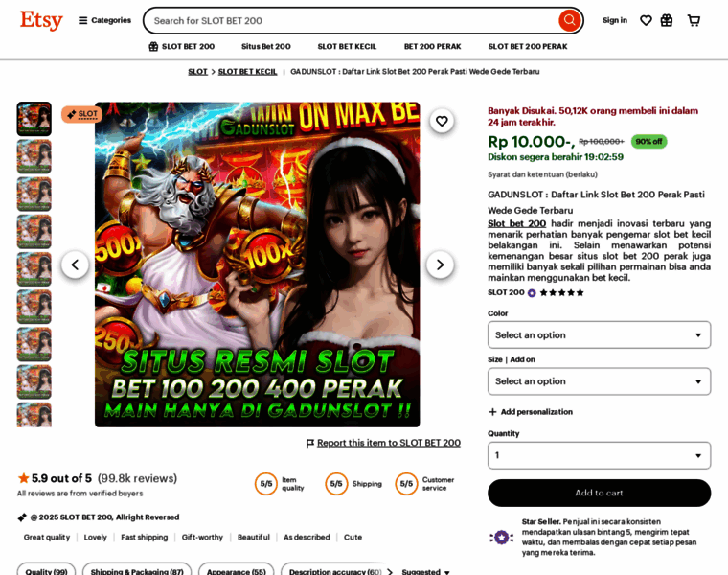
Task: Open BET 200 PERAK nav link
Action: (432, 46)
